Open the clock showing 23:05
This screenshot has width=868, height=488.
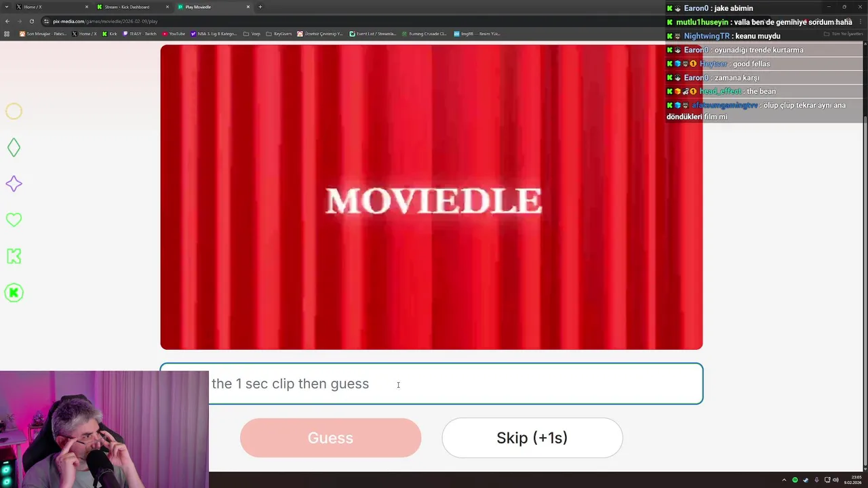(852, 480)
